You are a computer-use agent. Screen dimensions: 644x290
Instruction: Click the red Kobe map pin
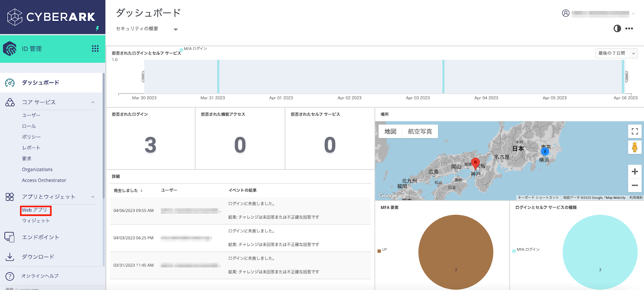pos(475,163)
